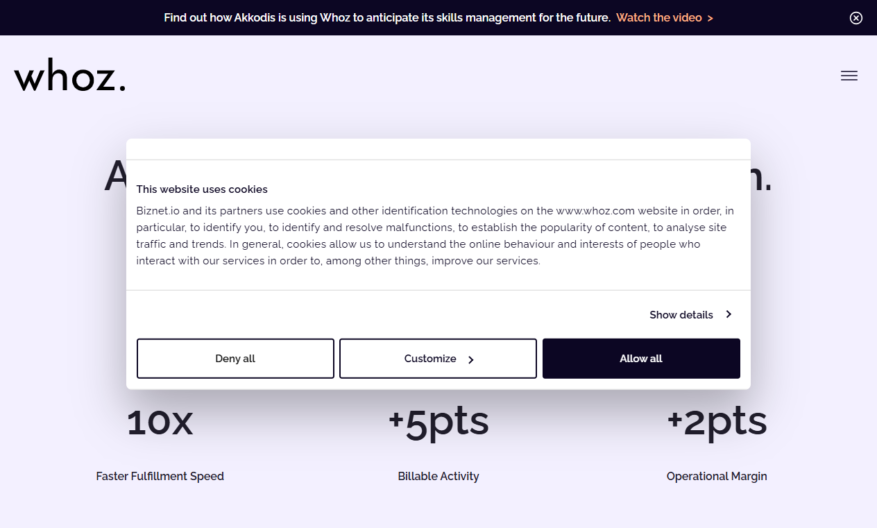Dismiss the Akkodis announcement banner
The image size is (877, 528).
[x=856, y=18]
